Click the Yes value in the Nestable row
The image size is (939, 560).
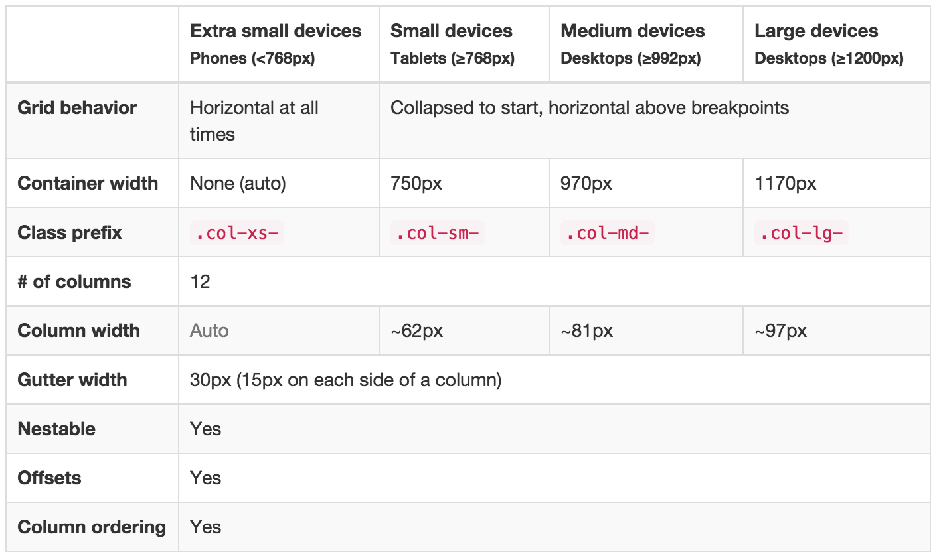pos(206,429)
